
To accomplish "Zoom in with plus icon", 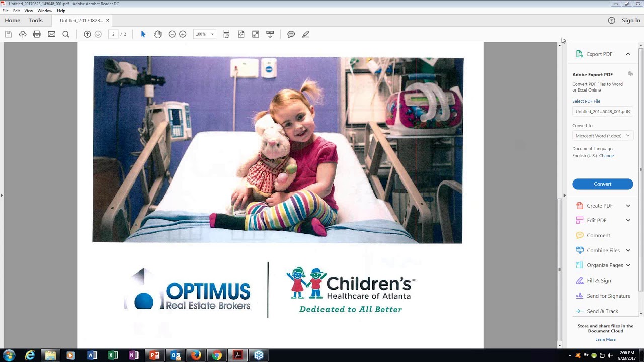I will [x=183, y=34].
